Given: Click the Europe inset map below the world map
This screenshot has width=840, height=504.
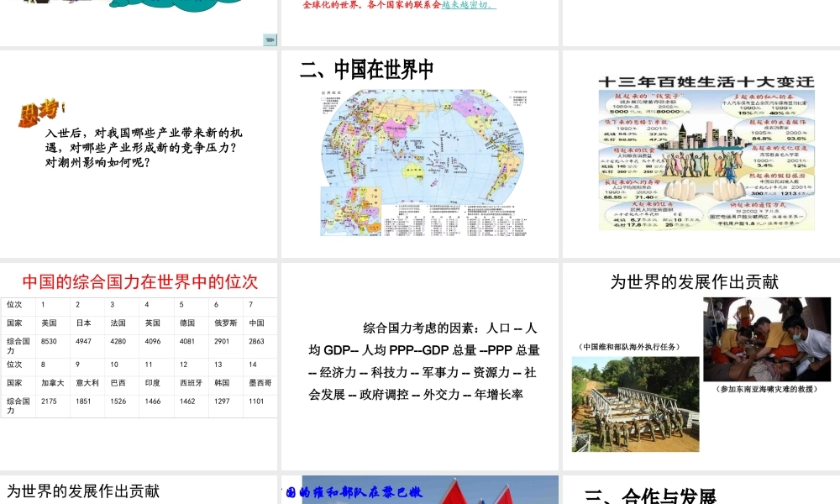Looking at the screenshot, I should [351, 211].
